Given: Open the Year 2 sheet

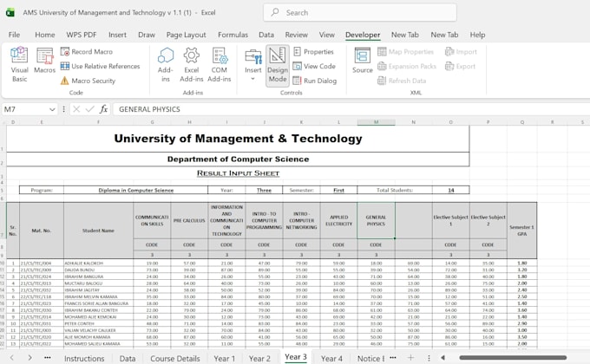Looking at the screenshot, I should click(x=259, y=358).
